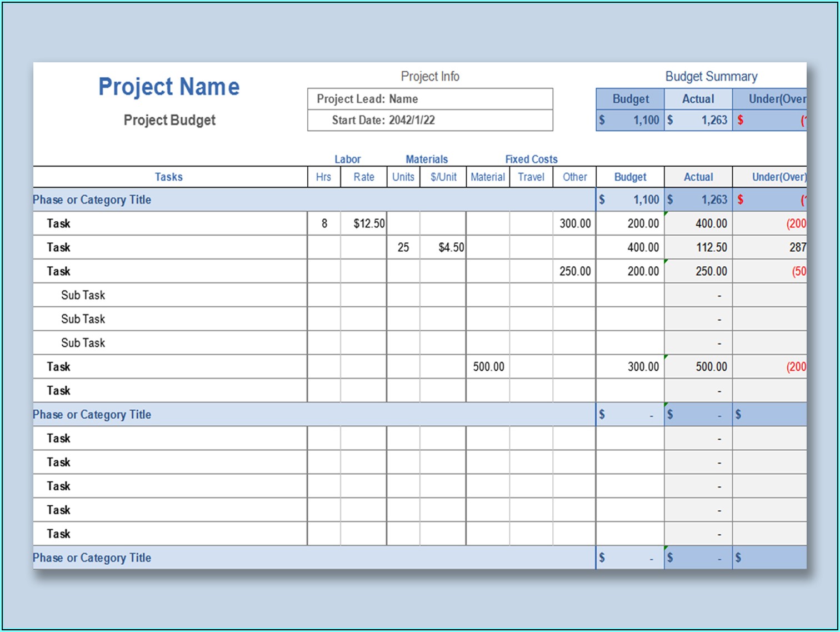Select the Material cost cell 500.00
840x632 pixels.
(488, 366)
